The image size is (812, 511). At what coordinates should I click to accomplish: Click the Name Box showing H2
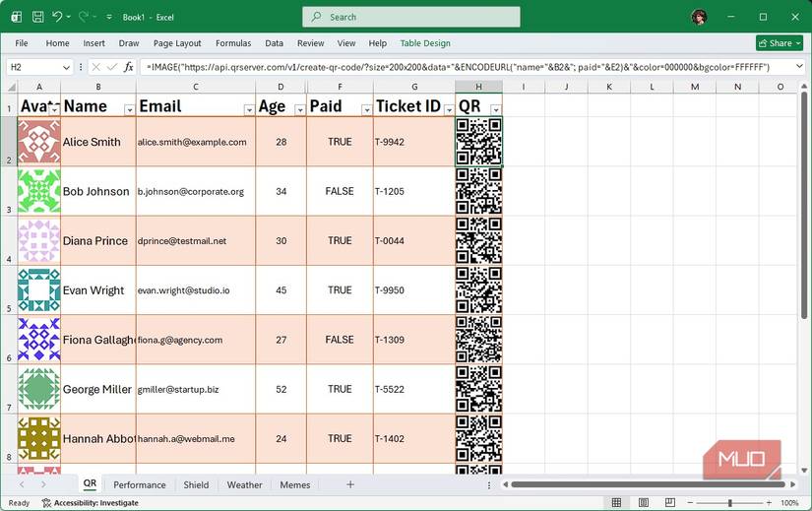tap(34, 67)
